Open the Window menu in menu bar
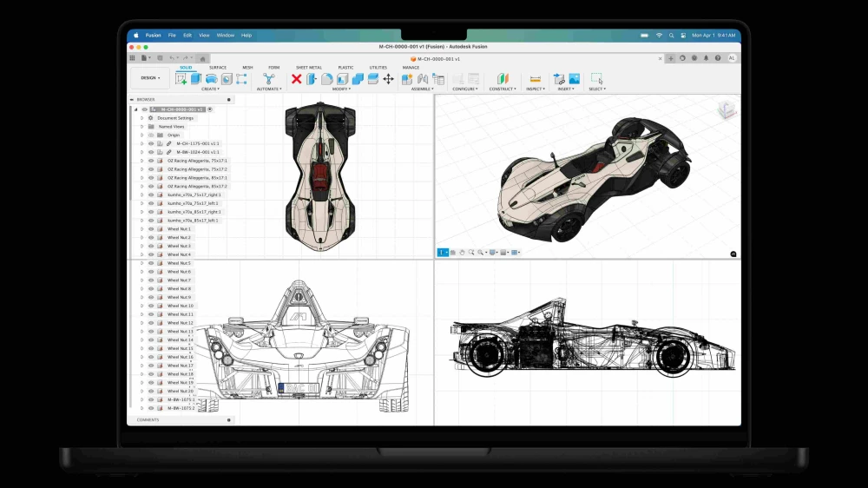 tap(226, 35)
